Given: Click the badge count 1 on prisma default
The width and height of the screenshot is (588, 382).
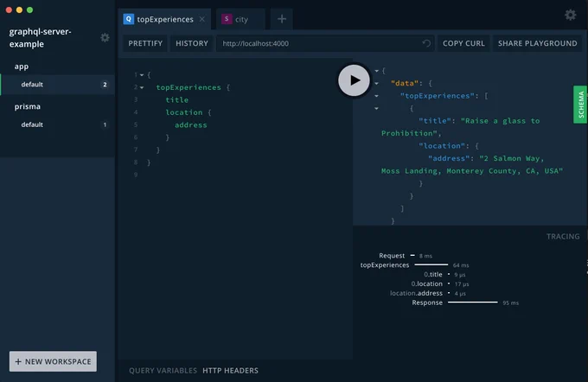Looking at the screenshot, I should pos(105,124).
